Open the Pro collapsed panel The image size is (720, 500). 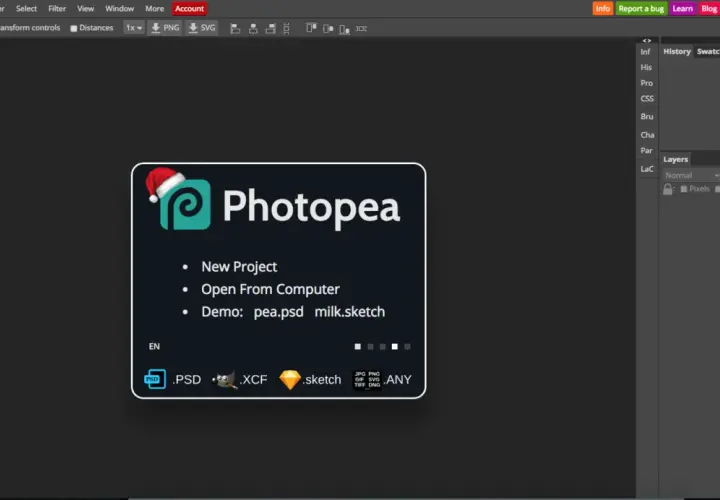tap(647, 83)
